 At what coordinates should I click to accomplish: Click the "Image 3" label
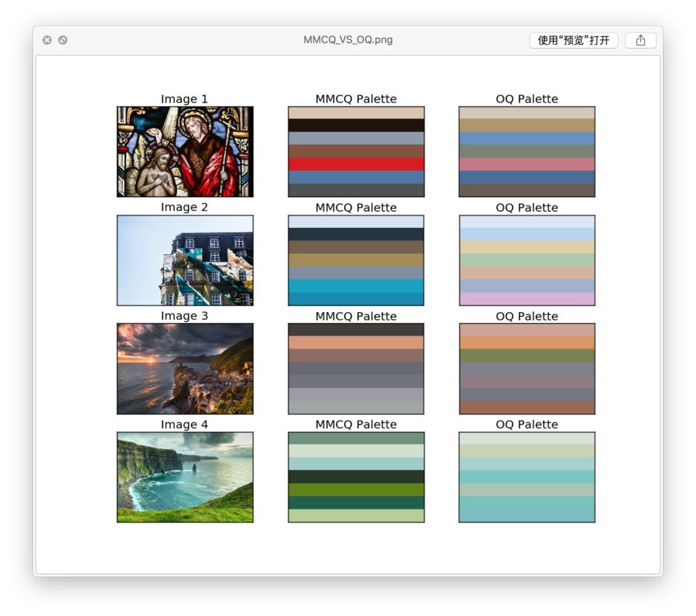click(x=184, y=316)
